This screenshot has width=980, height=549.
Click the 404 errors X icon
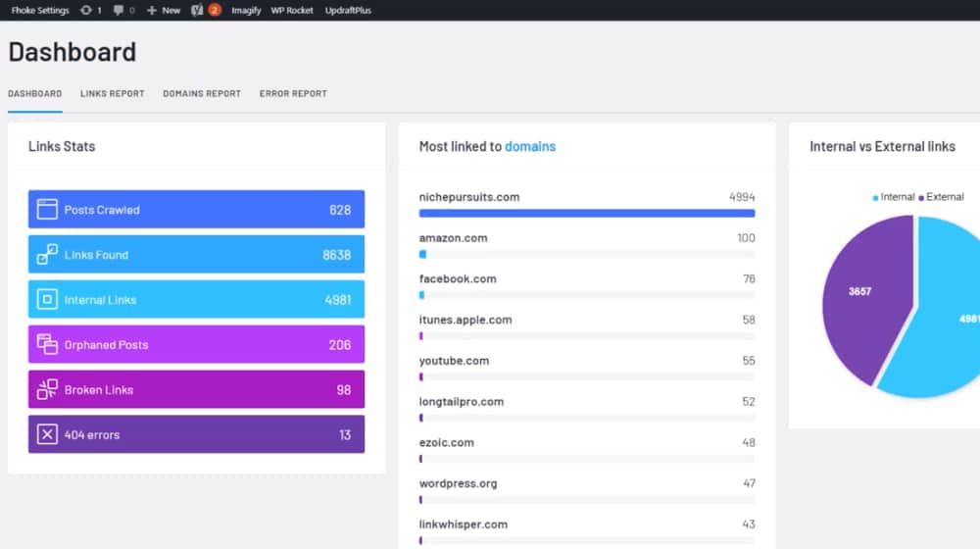coord(47,434)
